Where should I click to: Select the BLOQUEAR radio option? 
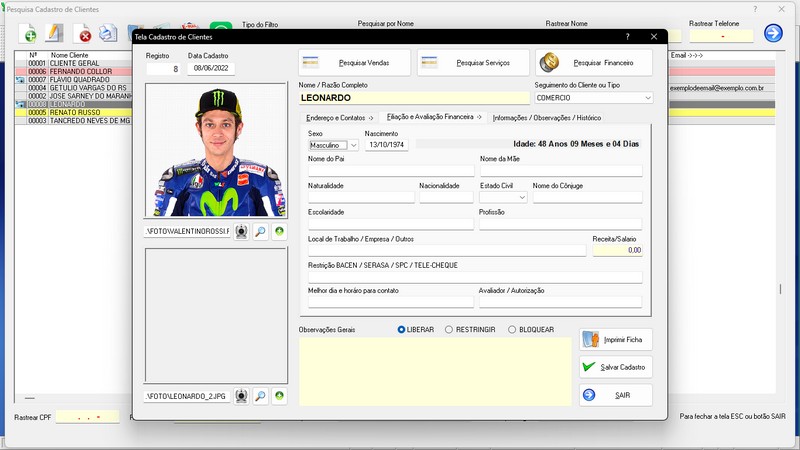pos(512,329)
